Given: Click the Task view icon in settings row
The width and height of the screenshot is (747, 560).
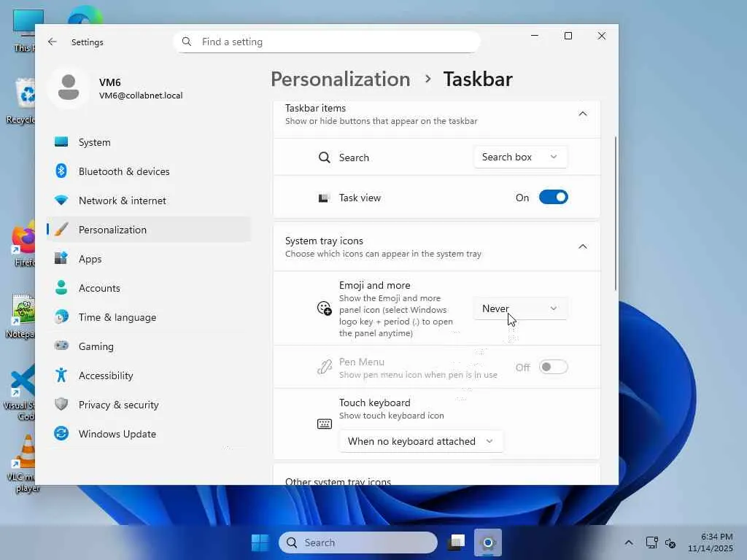Looking at the screenshot, I should point(324,198).
